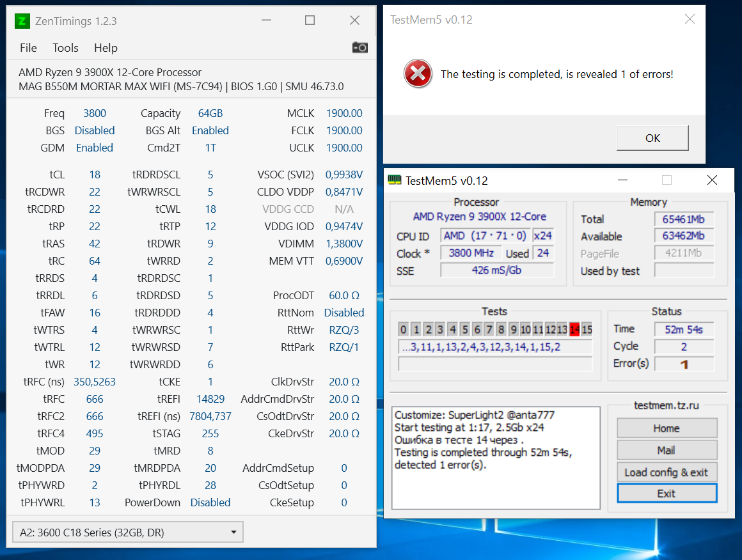The width and height of the screenshot is (742, 560).
Task: Click the test sequence field 3,11,1,13,2,4
Action: [495, 347]
